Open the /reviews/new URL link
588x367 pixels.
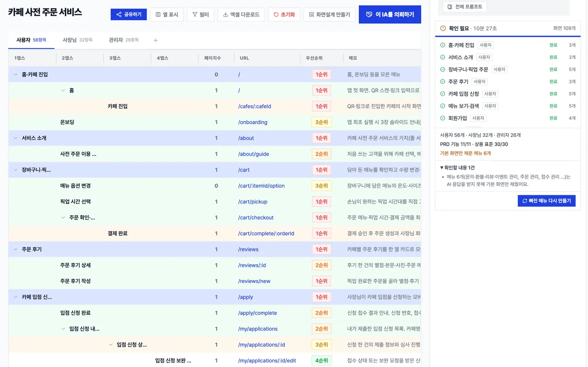[254, 281]
